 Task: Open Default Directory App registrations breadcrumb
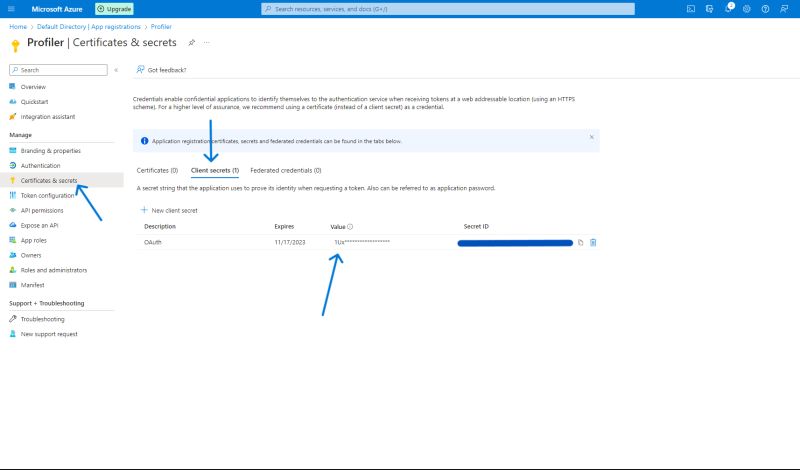(88, 27)
